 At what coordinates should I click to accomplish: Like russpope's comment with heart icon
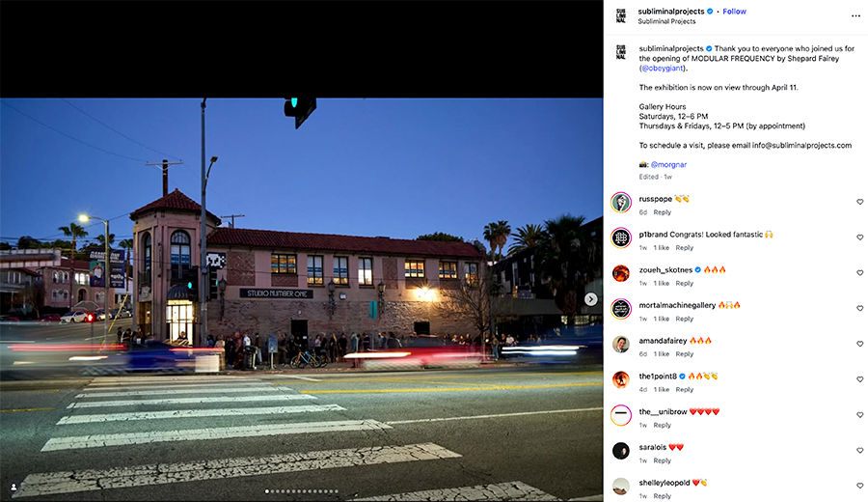[859, 202]
